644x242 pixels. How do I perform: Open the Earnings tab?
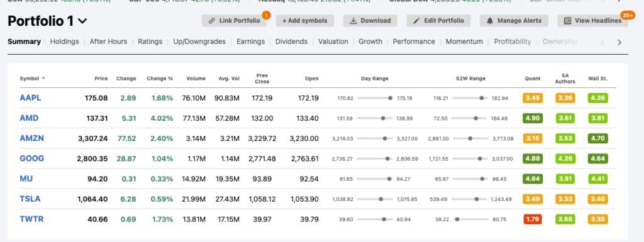(250, 41)
